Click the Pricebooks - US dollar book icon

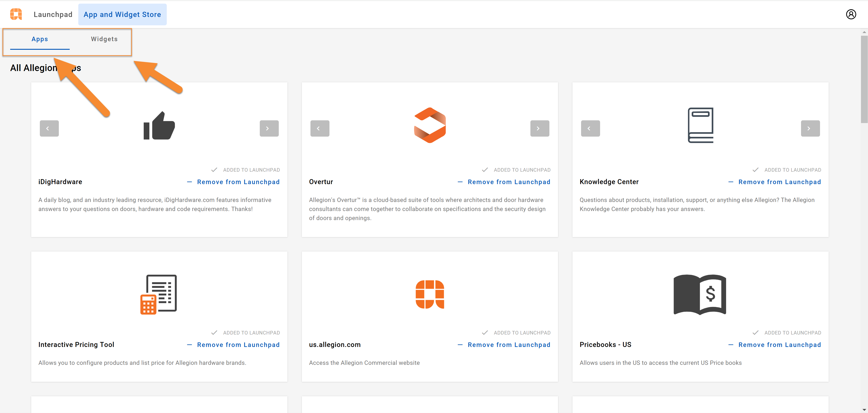tap(699, 294)
